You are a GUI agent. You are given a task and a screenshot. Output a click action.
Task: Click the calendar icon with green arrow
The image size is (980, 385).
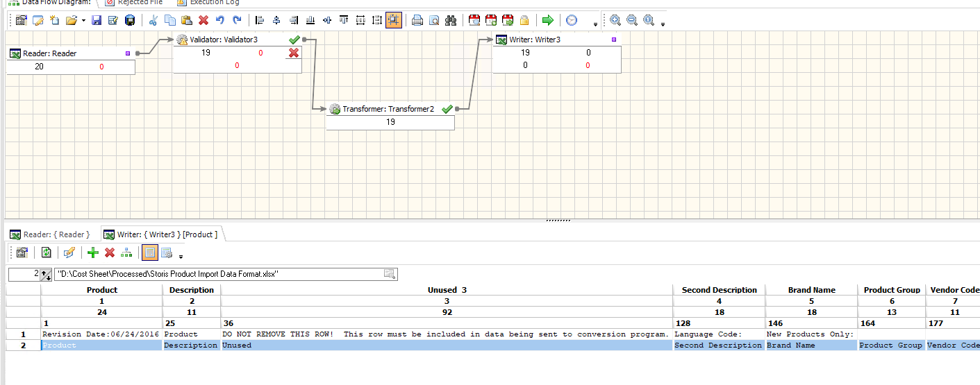(x=508, y=20)
